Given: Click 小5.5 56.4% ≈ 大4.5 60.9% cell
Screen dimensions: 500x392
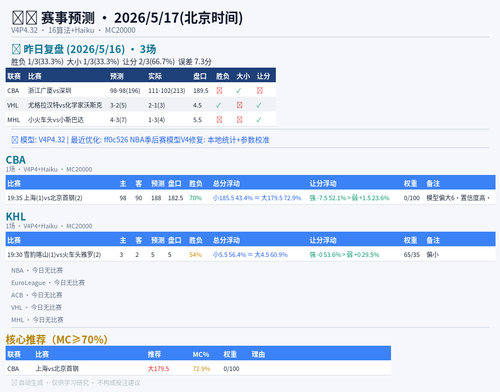Looking at the screenshot, I should [250, 255].
